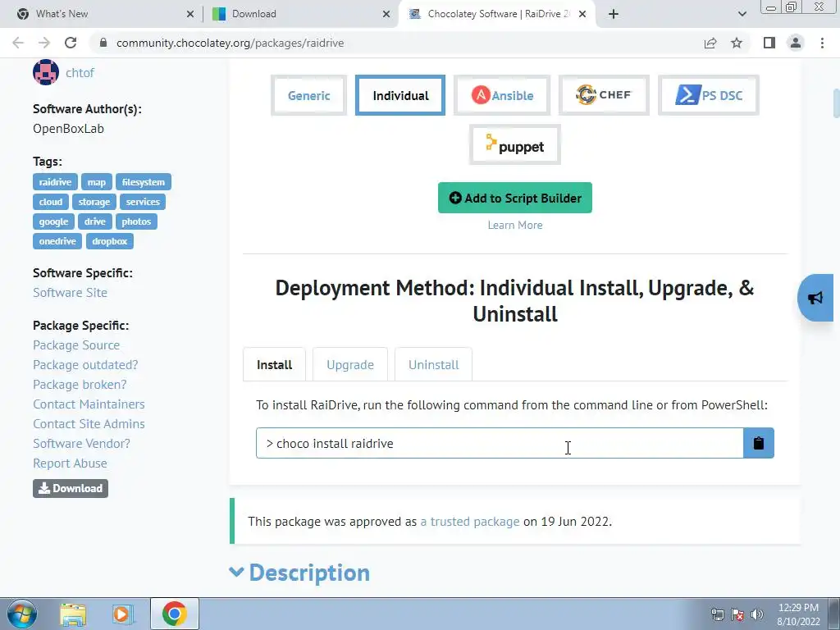
Task: Open Contact Site Admins link
Action: [89, 424]
